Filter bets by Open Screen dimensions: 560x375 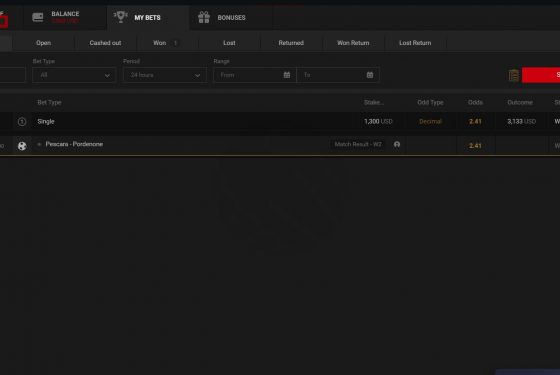click(44, 43)
